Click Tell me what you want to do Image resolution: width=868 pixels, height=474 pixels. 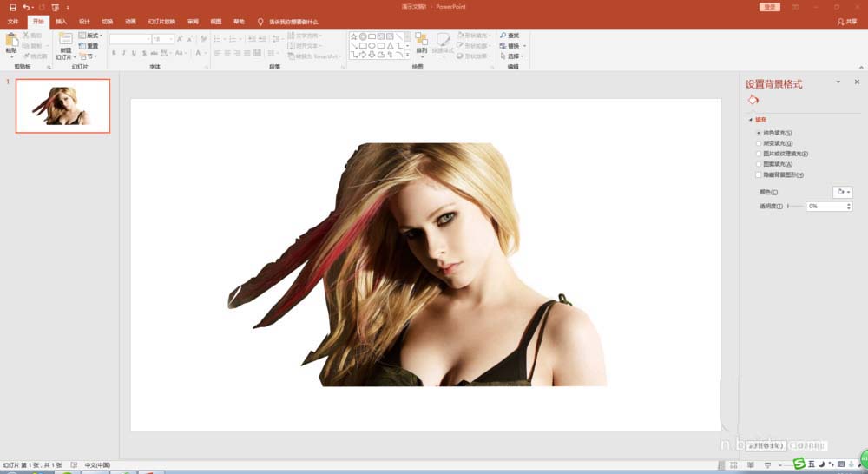tap(293, 22)
